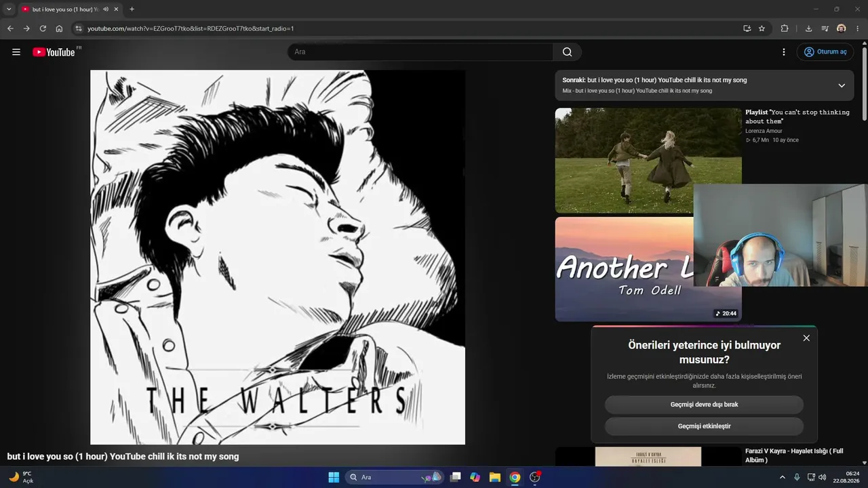Click Geçmişi devre dışı bırak
This screenshot has height=488, width=868.
coord(704,405)
